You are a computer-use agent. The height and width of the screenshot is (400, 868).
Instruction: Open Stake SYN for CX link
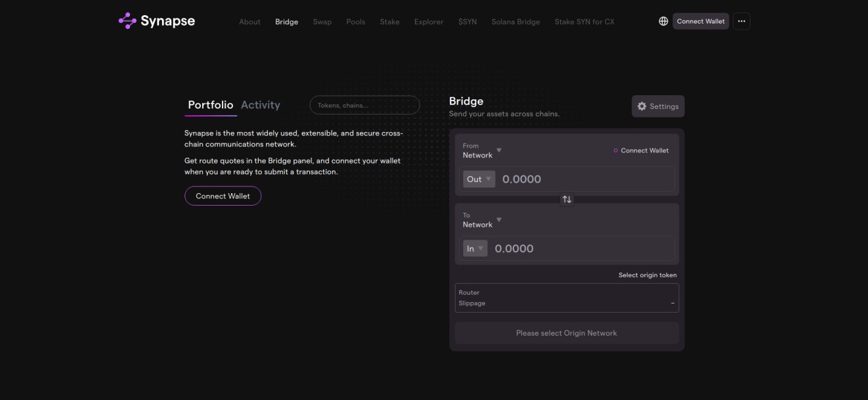coord(584,22)
